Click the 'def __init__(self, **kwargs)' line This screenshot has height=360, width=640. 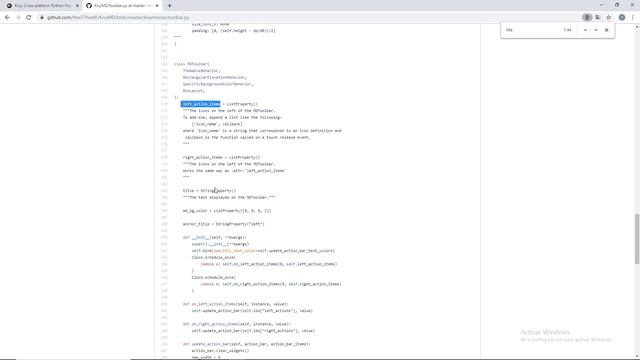[x=214, y=237]
